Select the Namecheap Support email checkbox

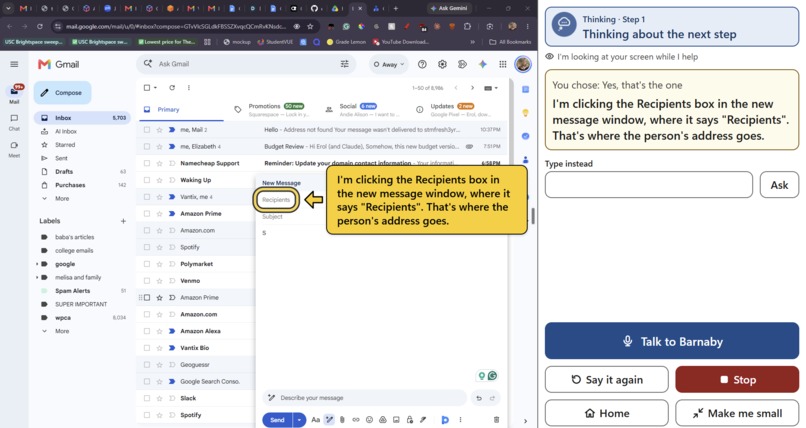(x=147, y=163)
